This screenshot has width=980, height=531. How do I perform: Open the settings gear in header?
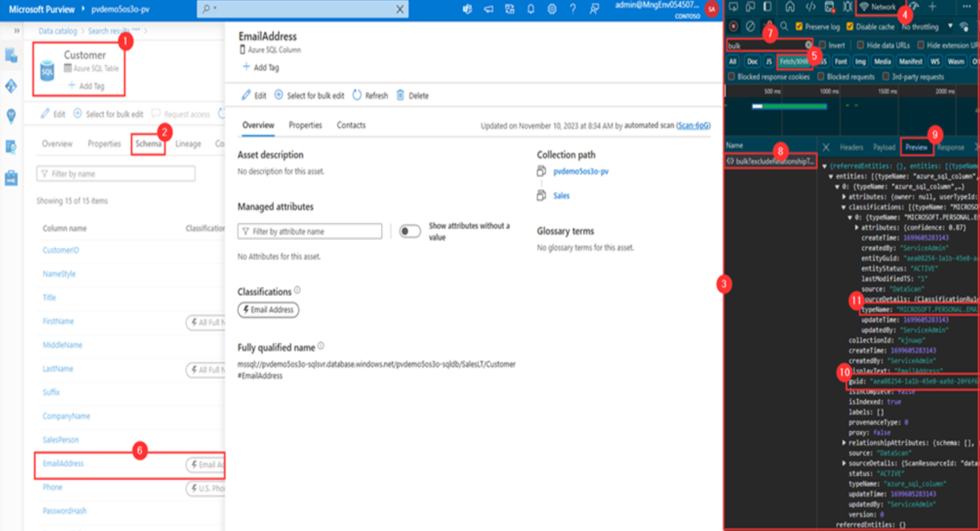point(552,9)
